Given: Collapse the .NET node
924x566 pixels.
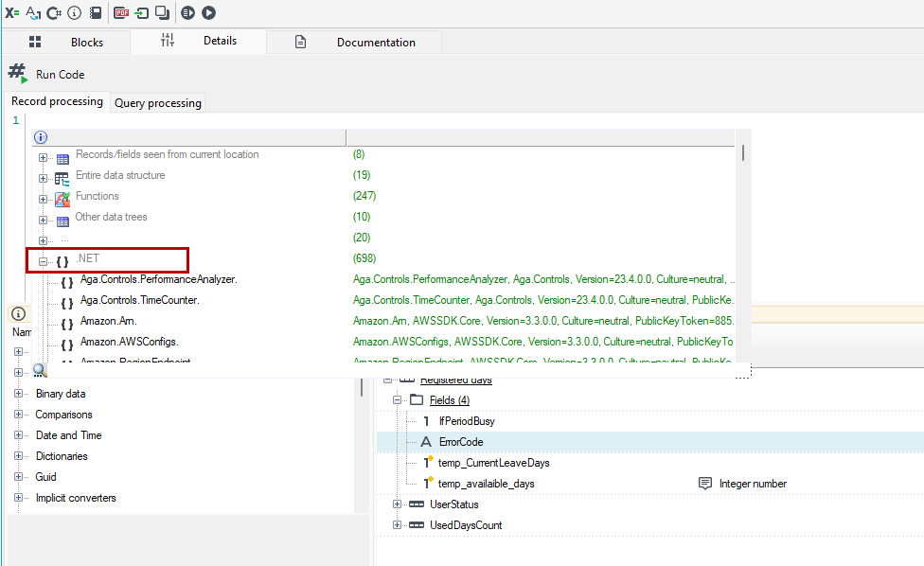Looking at the screenshot, I should (x=43, y=261).
